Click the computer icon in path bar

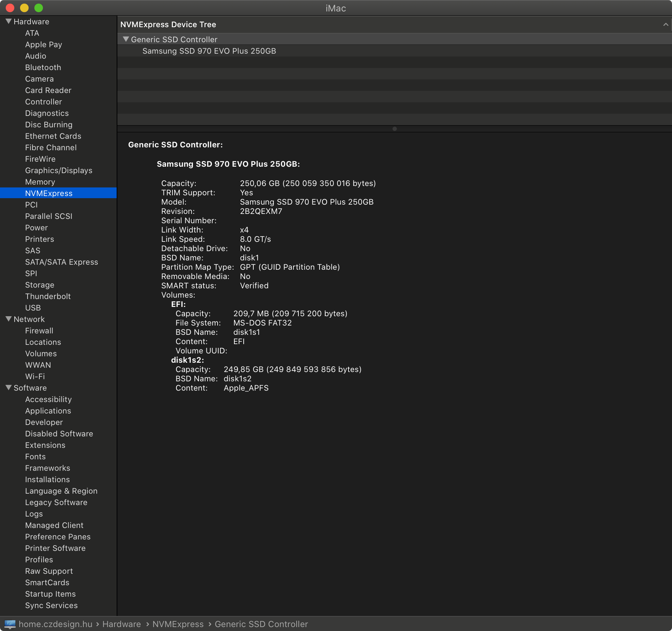[10, 624]
